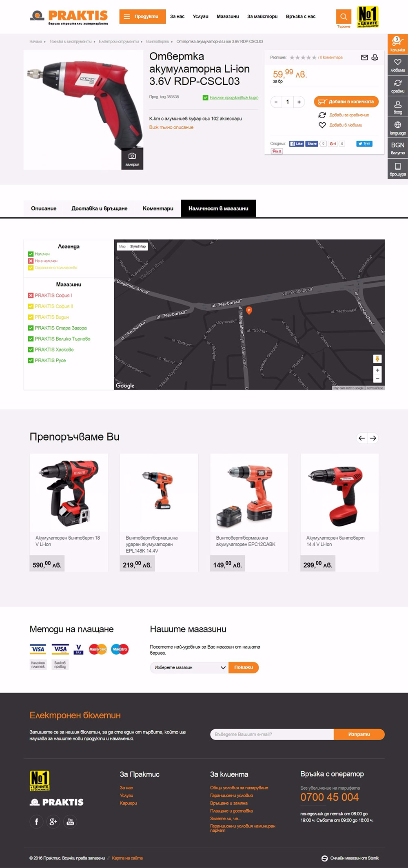Image resolution: width=408 pixels, height=868 pixels.
Task: Select PRAKTIS София I store
Action: [x=53, y=295]
